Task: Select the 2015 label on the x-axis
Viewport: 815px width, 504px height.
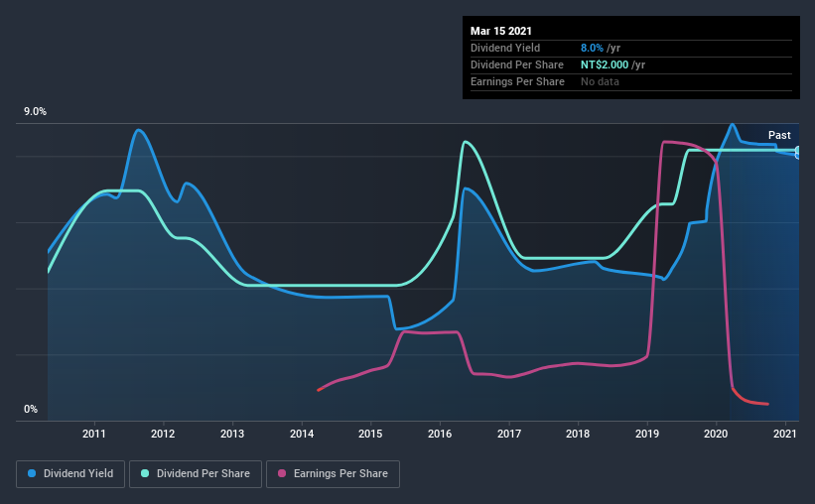Action: pyautogui.click(x=370, y=434)
